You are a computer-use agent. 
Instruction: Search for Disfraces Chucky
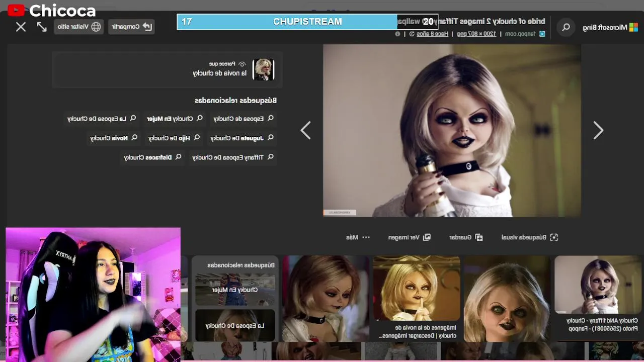(x=152, y=157)
